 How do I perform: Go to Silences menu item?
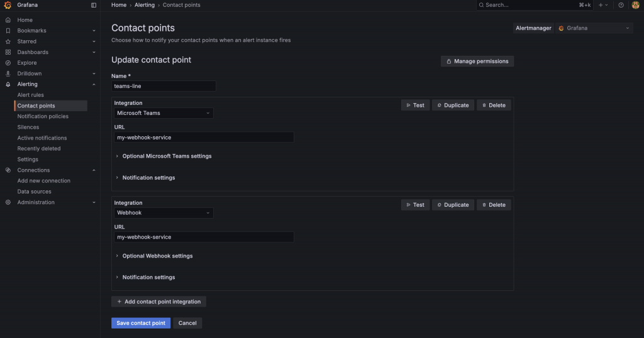(x=28, y=127)
